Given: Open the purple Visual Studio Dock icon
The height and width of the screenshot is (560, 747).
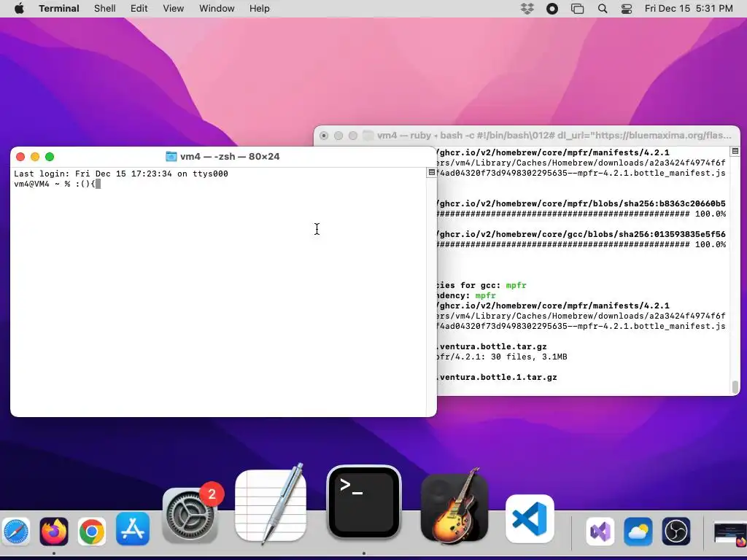Looking at the screenshot, I should 600,531.
